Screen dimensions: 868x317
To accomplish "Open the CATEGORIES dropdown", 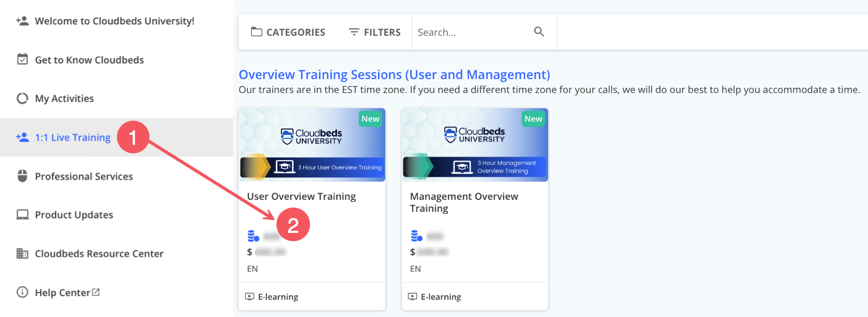I will coord(288,32).
